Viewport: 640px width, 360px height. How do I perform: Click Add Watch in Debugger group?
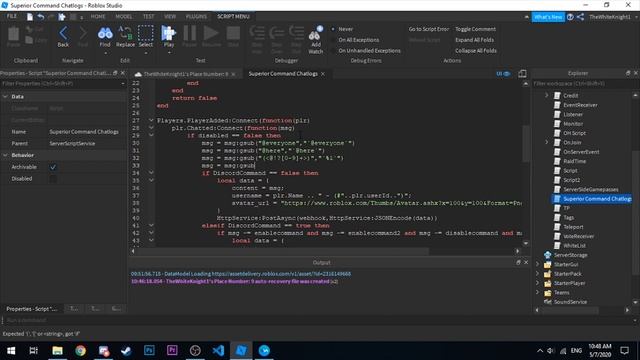click(x=316, y=40)
